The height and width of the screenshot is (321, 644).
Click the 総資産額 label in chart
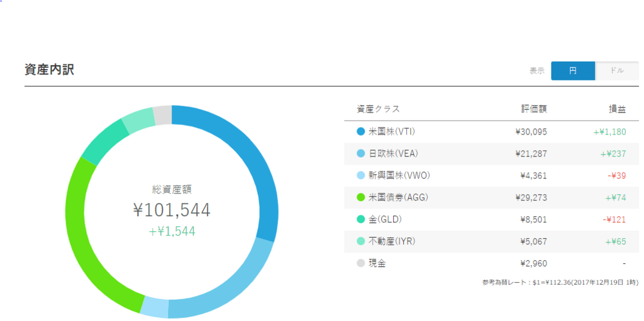coord(172,189)
